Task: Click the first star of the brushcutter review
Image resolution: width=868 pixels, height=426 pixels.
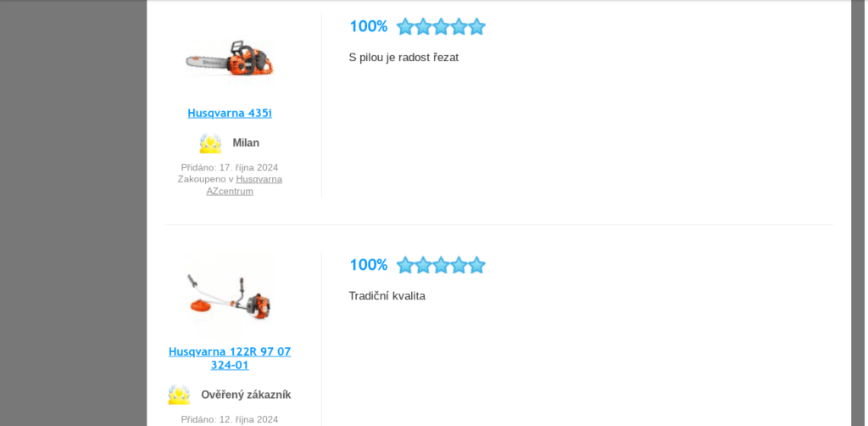Action: [405, 265]
